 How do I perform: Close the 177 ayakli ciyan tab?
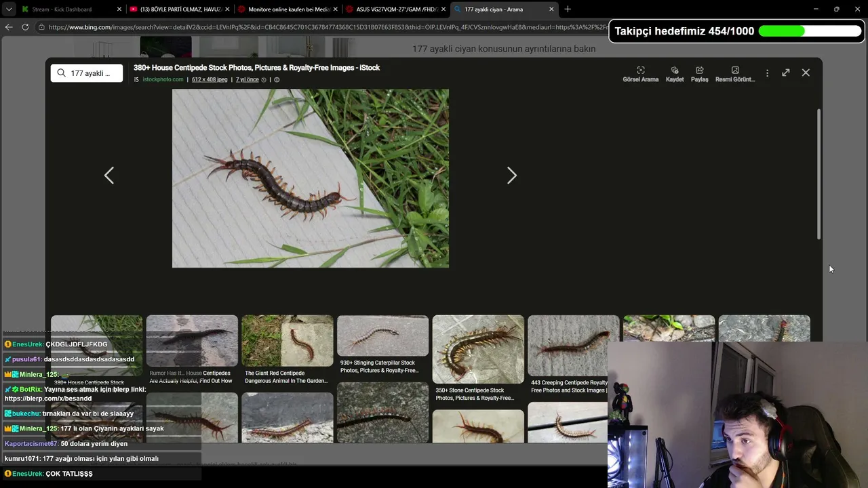(x=551, y=9)
